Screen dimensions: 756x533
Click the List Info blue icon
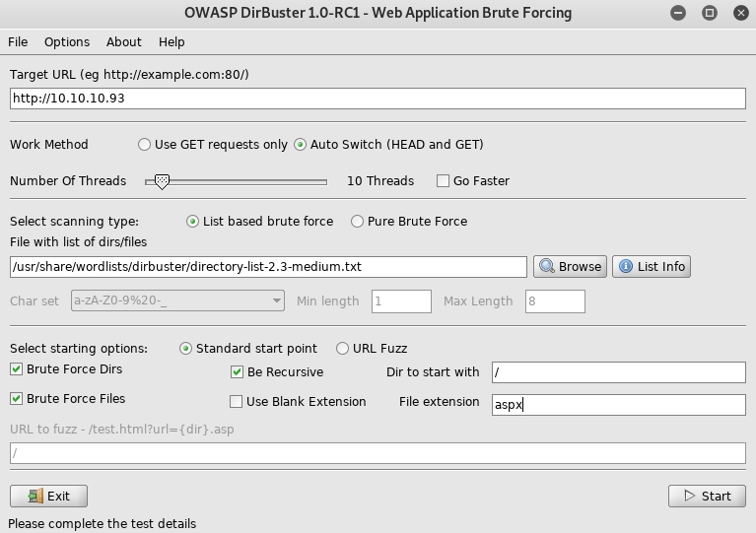(625, 266)
